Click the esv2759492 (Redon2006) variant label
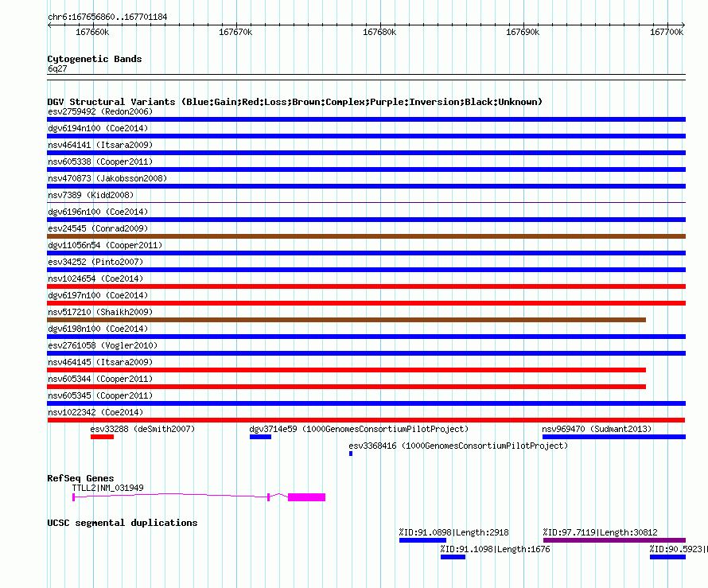This screenshot has height=588, width=708. 100,111
